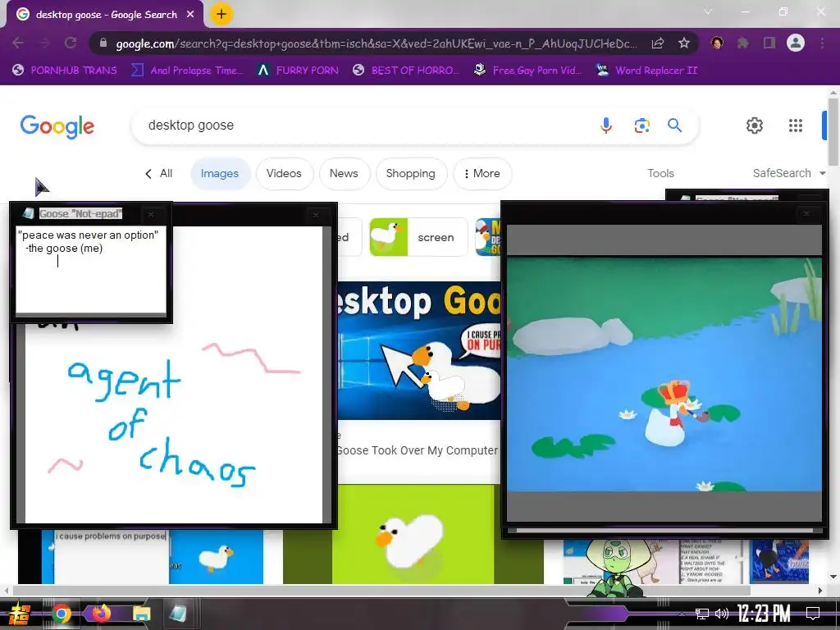The width and height of the screenshot is (840, 630).
Task: Click the crowned goose pond meme image
Action: (x=664, y=374)
